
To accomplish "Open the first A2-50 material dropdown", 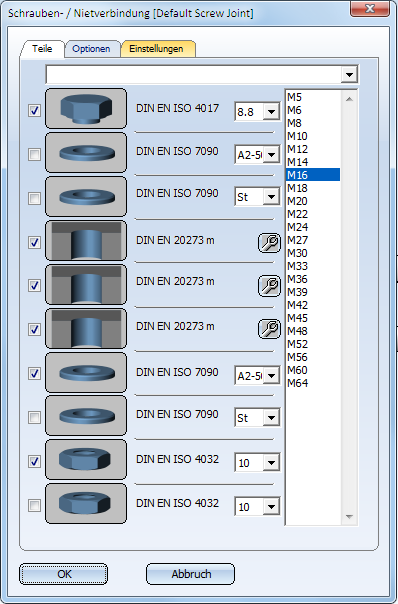I will click(x=271, y=155).
